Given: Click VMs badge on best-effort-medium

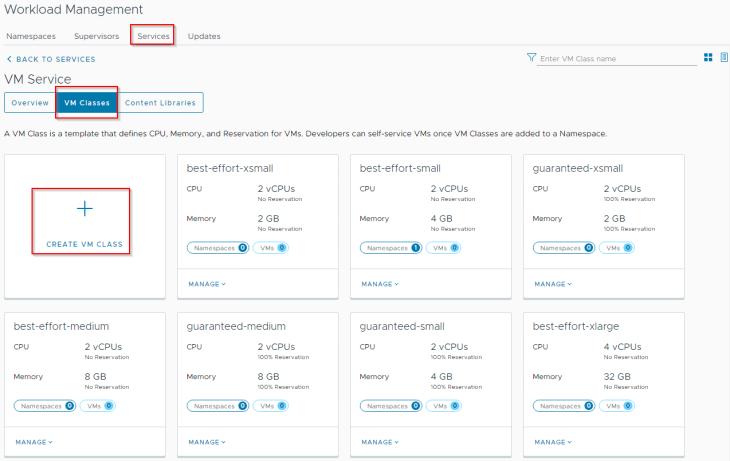Looking at the screenshot, I should (x=98, y=406).
